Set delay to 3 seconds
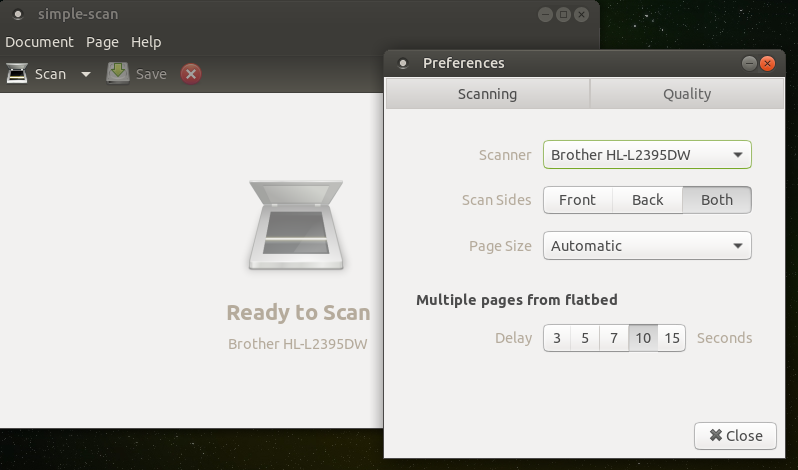The height and width of the screenshot is (470, 798). click(557, 338)
